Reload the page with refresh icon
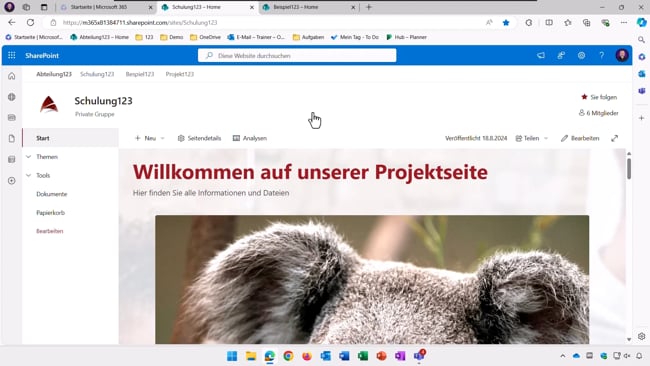This screenshot has height=366, width=650. [x=30, y=22]
